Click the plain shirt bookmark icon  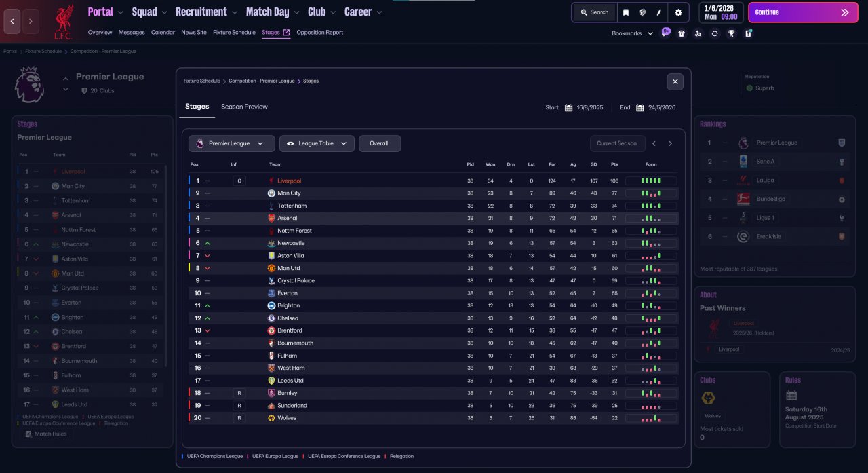point(682,33)
